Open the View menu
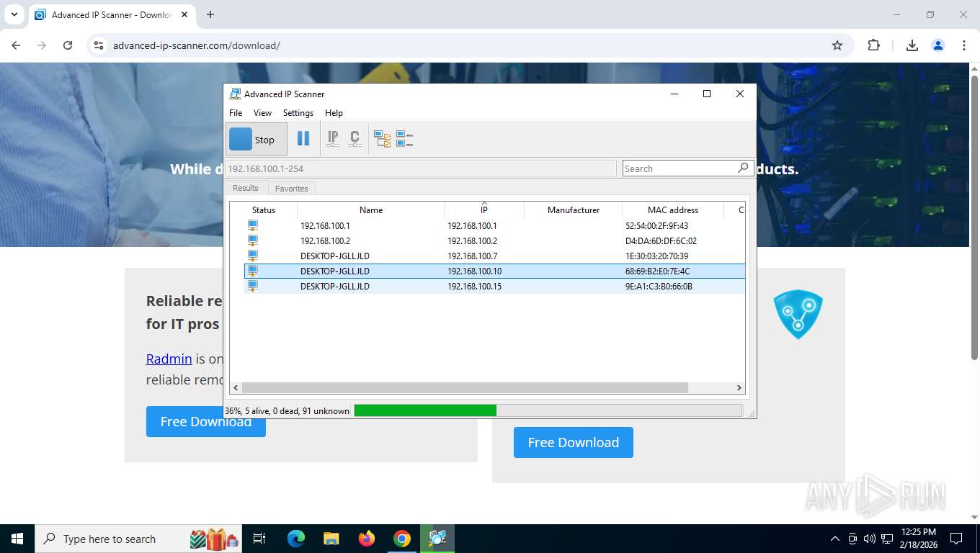Screen dimensions: 980x553 [x=262, y=113]
